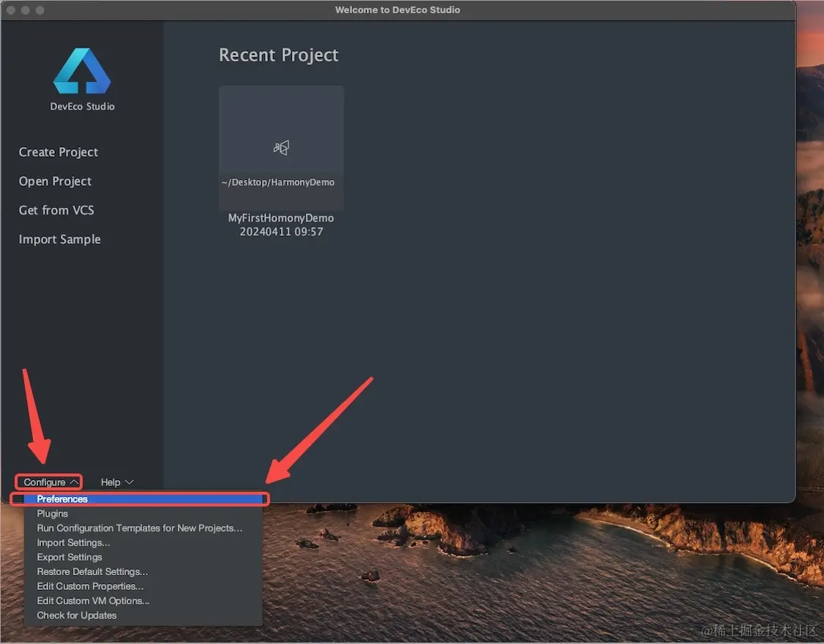Select Open Project in sidebar
The width and height of the screenshot is (824, 644).
(55, 181)
